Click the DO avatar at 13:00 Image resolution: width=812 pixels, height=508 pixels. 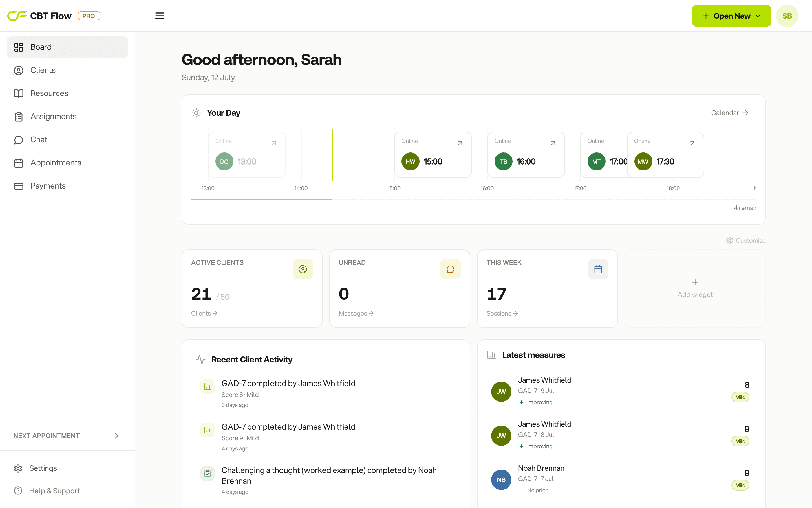pyautogui.click(x=224, y=162)
